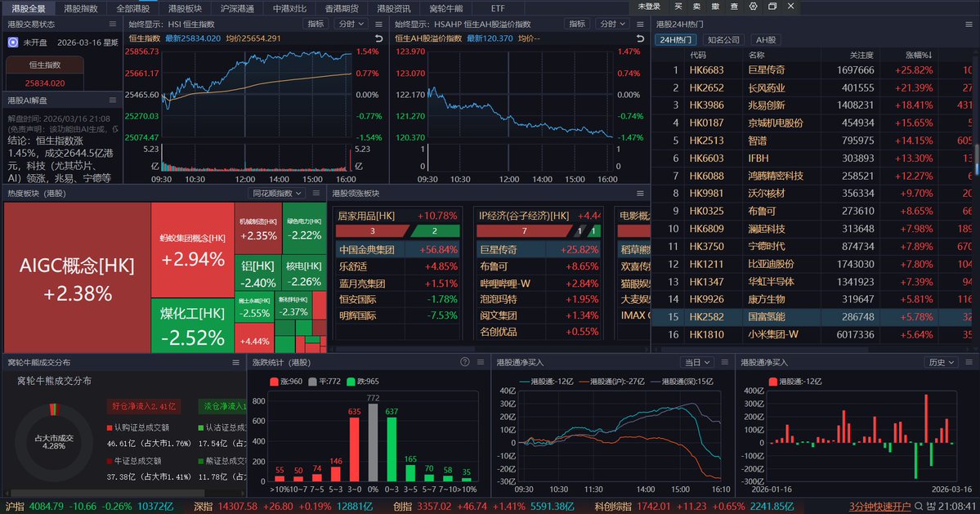Open the 分时 dropdown on 恒生指数 chart
This screenshot has width=980, height=514.
351,24
